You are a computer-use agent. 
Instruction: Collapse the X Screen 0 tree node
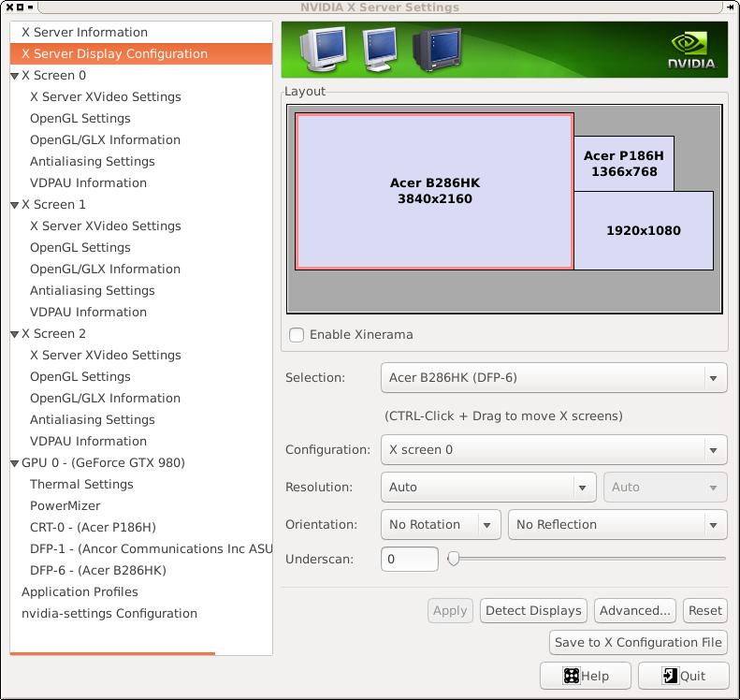(x=15, y=76)
